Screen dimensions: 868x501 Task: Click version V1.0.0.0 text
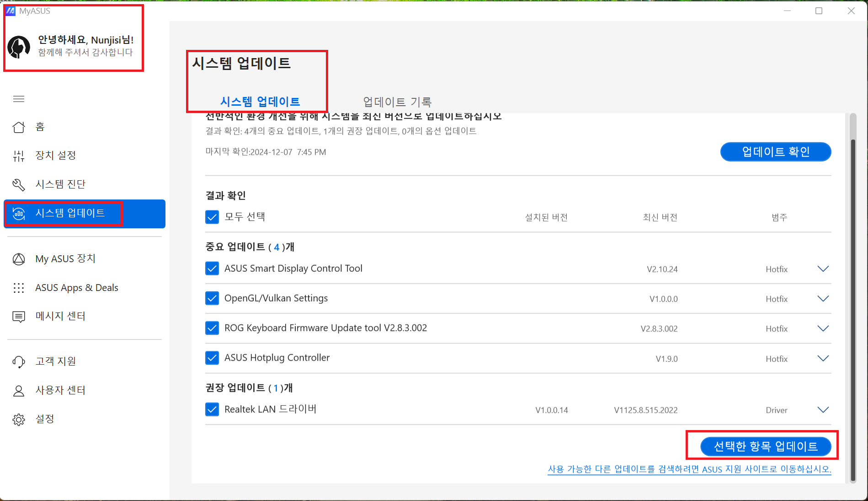664,299
